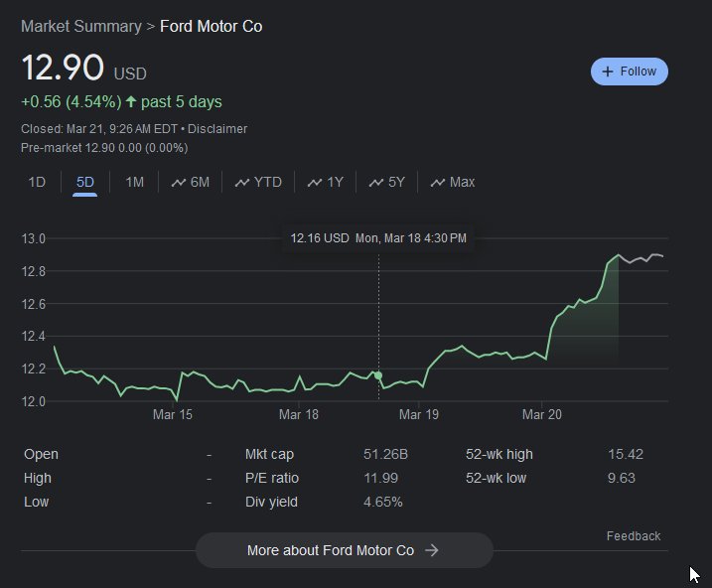Screen dimensions: 712x588
Task: Click the trend icon beside Max
Action: (438, 183)
